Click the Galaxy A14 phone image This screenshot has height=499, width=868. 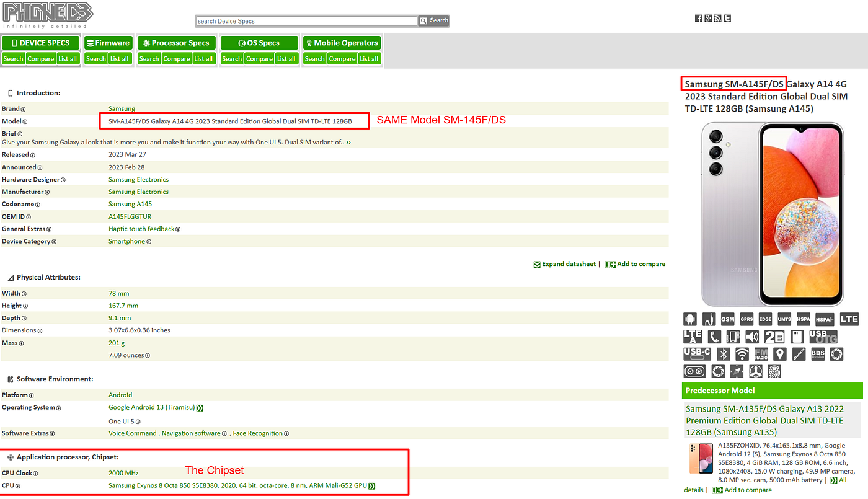[x=772, y=214]
